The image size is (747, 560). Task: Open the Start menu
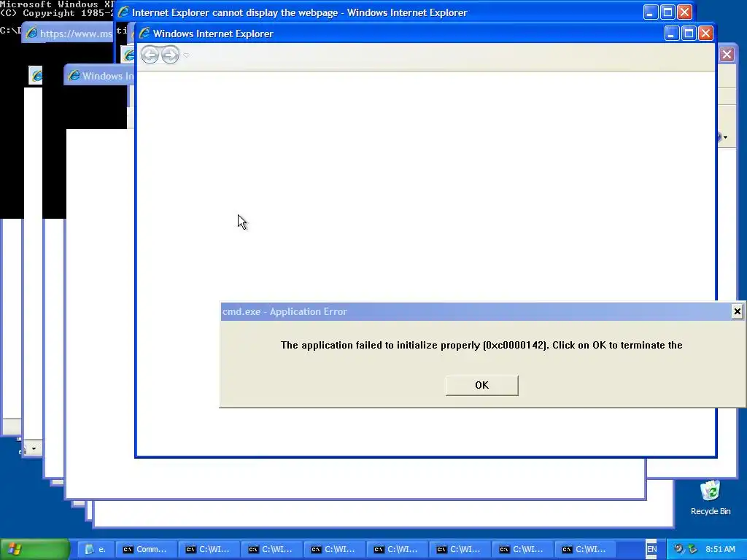click(35, 549)
